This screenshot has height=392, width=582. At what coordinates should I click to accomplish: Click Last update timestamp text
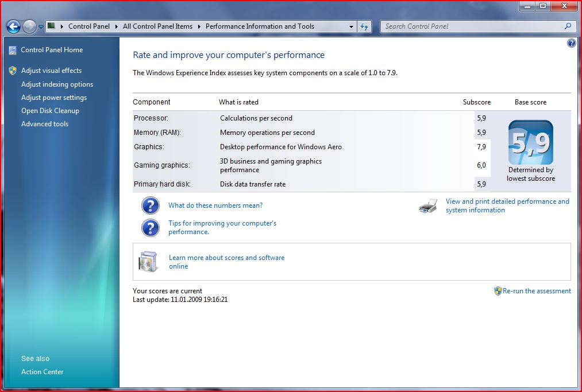pos(180,300)
